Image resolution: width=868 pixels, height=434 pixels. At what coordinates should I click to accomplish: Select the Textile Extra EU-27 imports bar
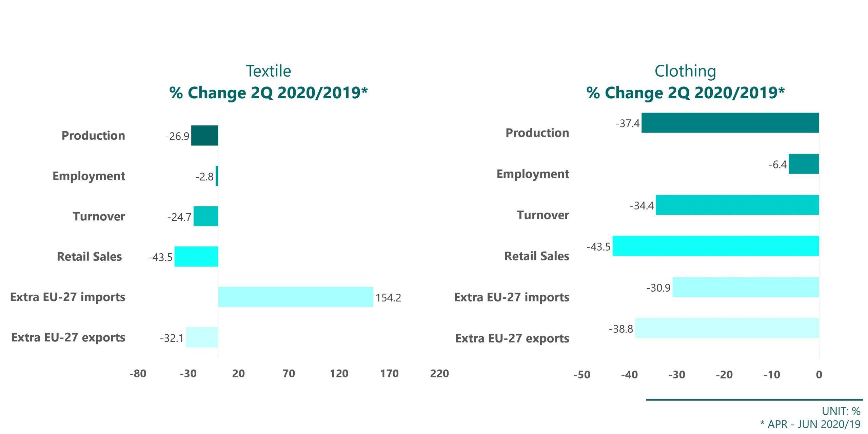click(x=296, y=297)
